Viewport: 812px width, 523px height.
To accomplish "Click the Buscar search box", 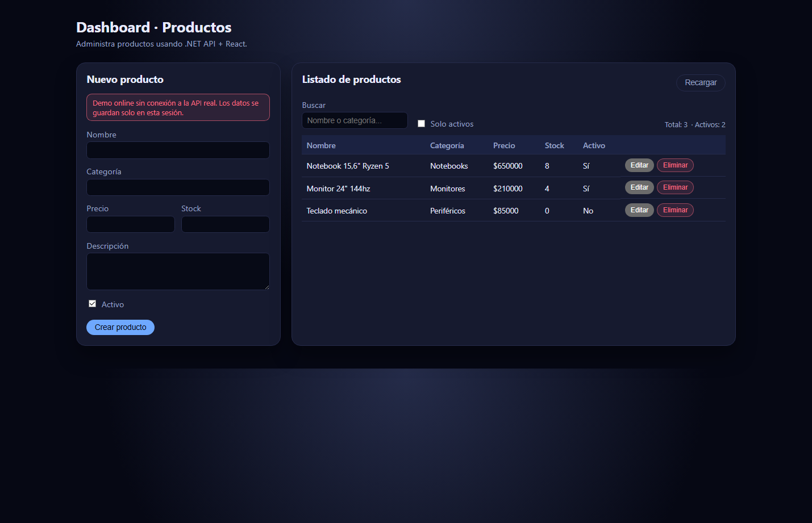I will [x=355, y=120].
